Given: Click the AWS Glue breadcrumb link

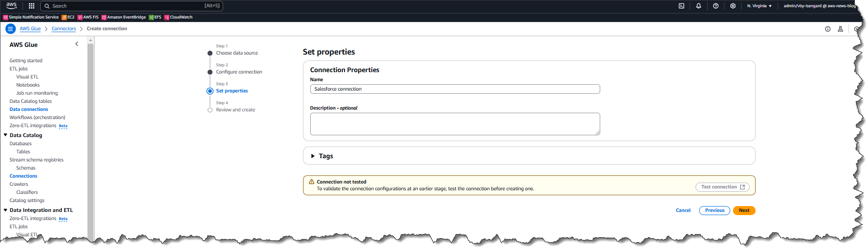Looking at the screenshot, I should point(30,29).
